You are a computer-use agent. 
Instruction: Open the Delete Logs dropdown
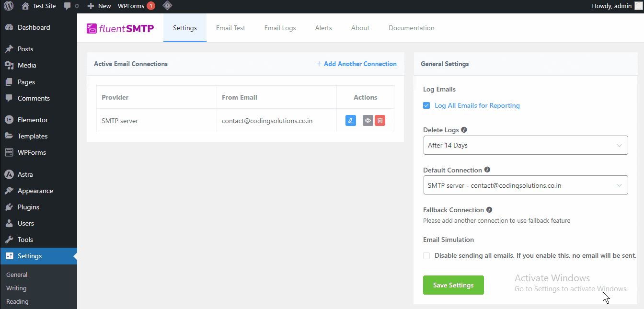526,145
